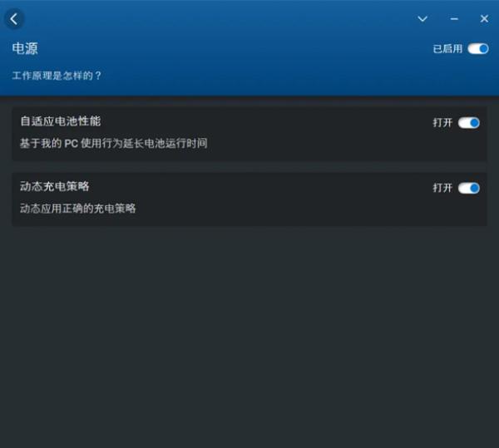Click the 动态应用正确的充电策略 description text

click(78, 209)
